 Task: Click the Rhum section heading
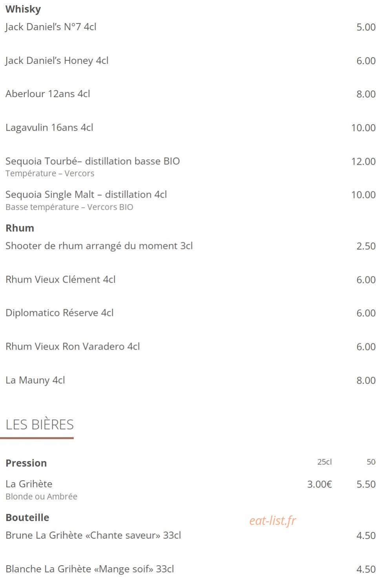(x=20, y=228)
